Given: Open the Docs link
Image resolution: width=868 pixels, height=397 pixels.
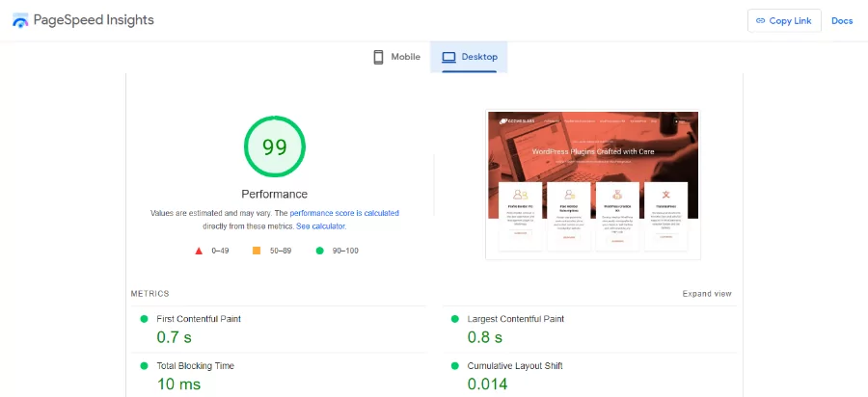Looking at the screenshot, I should pyautogui.click(x=842, y=21).
